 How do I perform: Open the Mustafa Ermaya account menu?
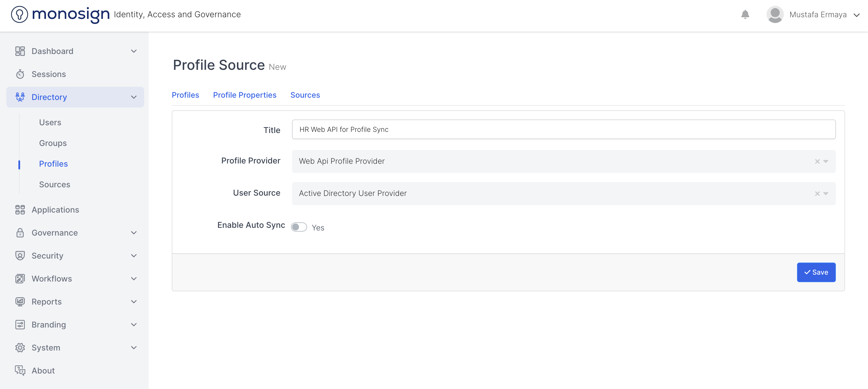click(x=819, y=14)
